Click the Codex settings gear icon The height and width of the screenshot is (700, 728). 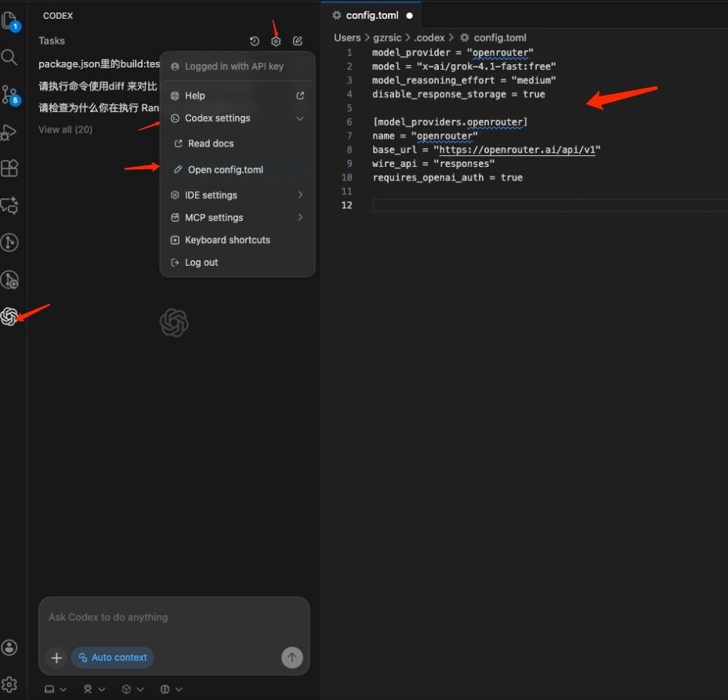point(276,41)
